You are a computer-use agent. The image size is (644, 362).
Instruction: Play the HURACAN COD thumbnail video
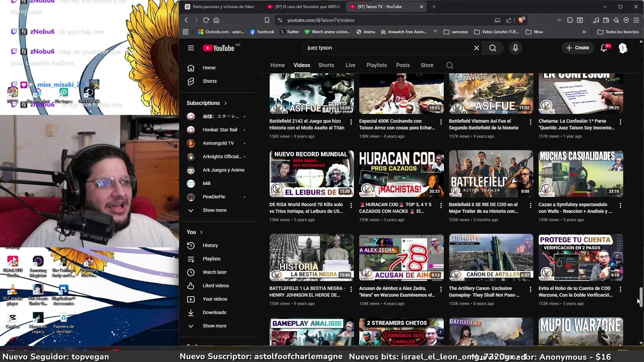point(401,173)
